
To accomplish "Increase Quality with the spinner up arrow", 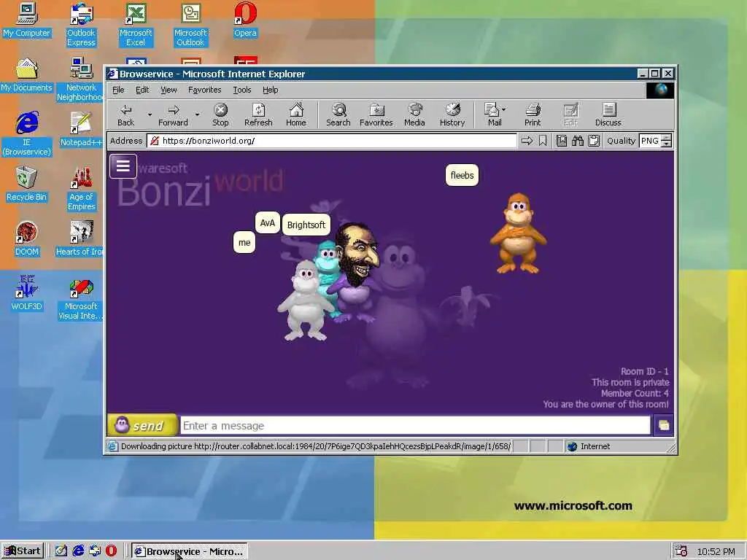I will (667, 138).
